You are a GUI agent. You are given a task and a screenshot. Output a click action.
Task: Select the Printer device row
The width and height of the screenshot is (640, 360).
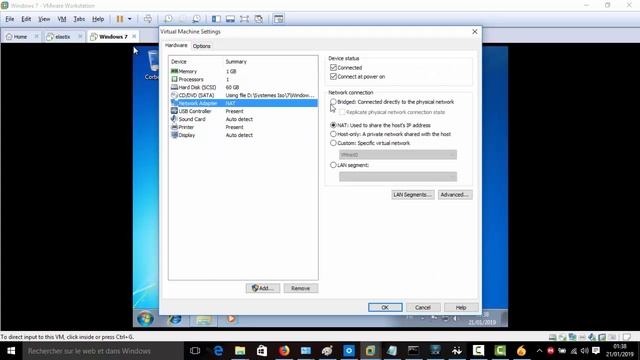[x=244, y=127]
